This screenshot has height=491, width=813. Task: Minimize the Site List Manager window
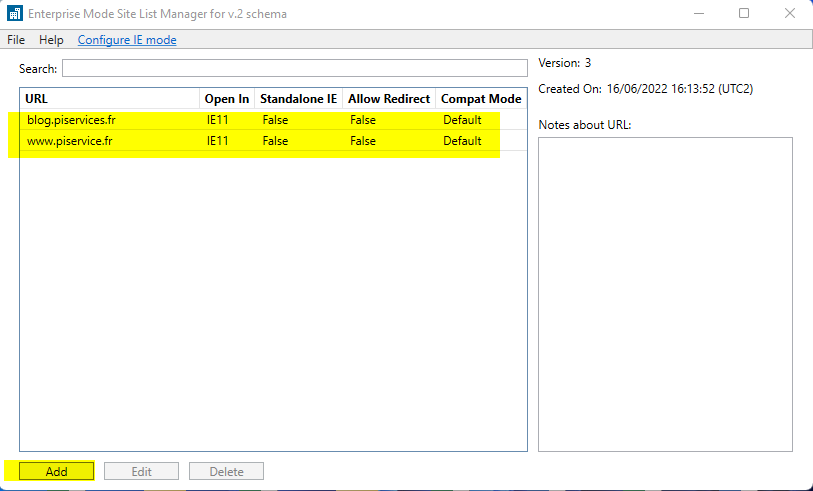tap(699, 13)
